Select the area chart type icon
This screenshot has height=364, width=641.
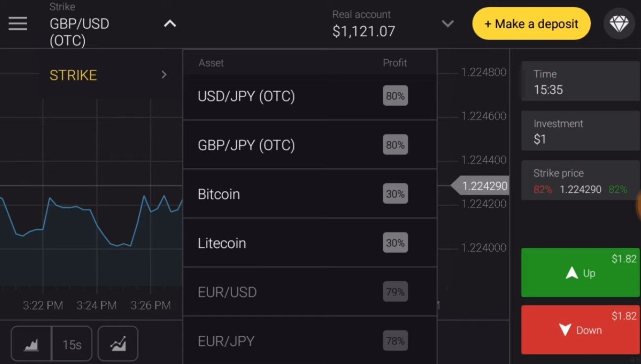coord(31,343)
